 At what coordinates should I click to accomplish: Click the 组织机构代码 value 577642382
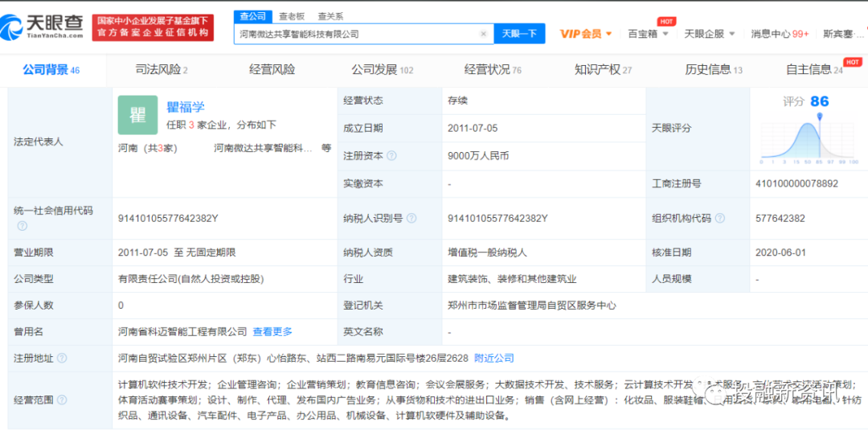pos(781,218)
